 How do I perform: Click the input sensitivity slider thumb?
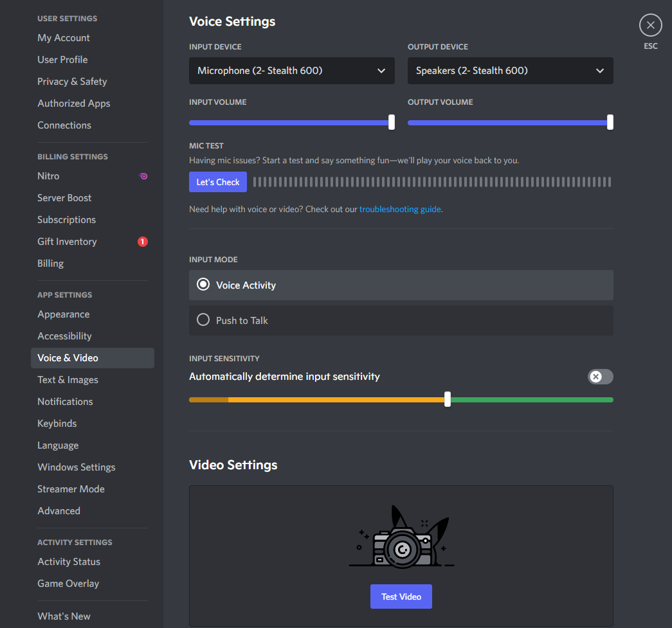tap(448, 400)
